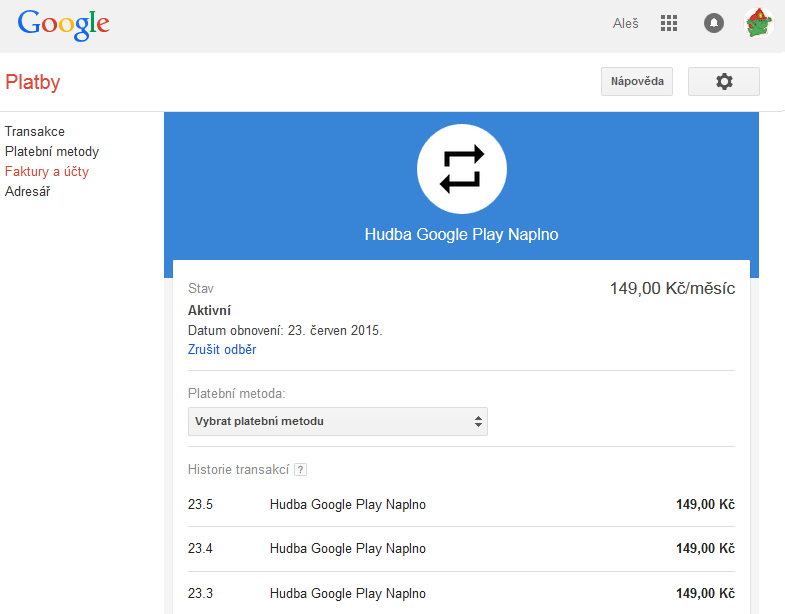
Task: Click the Zrušit odběr link
Action: [x=222, y=350]
